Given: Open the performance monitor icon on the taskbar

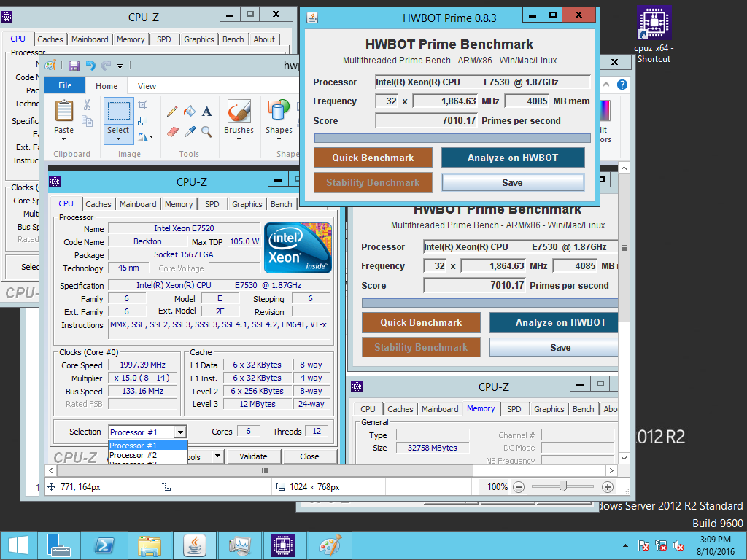Looking at the screenshot, I should (x=239, y=545).
